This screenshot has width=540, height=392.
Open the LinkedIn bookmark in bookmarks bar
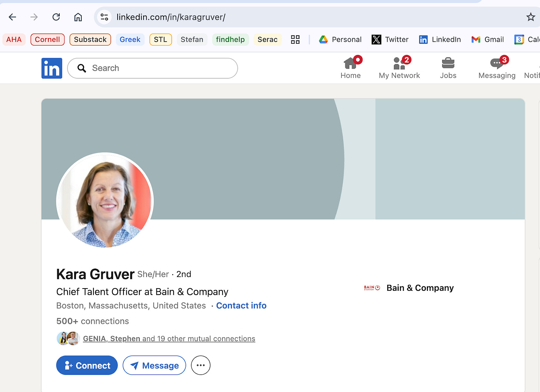440,40
